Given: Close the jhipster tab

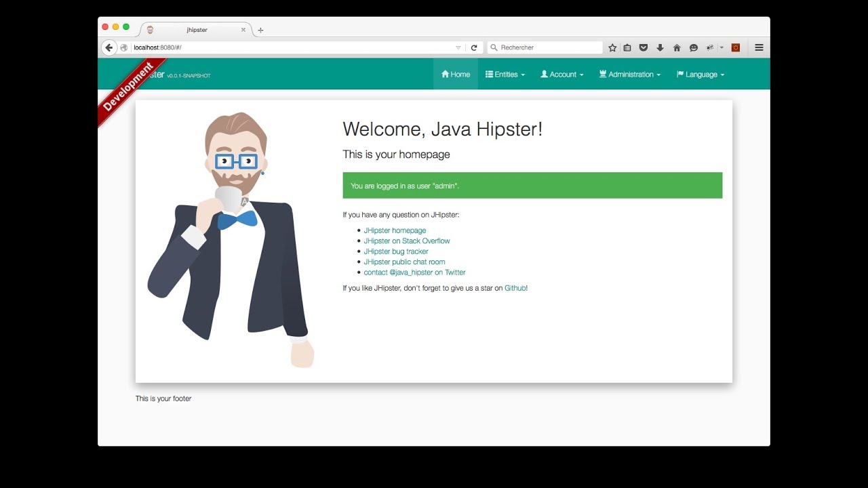Looking at the screenshot, I should click(243, 30).
